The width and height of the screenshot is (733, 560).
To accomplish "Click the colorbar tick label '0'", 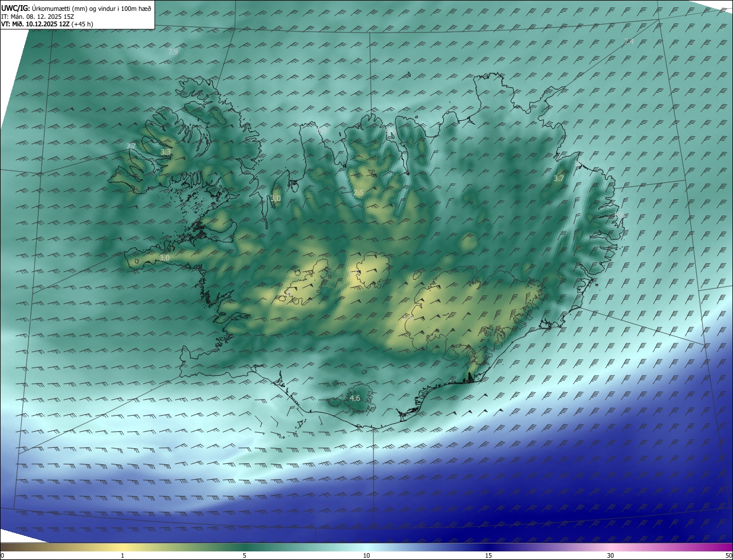I will click(x=2, y=555).
